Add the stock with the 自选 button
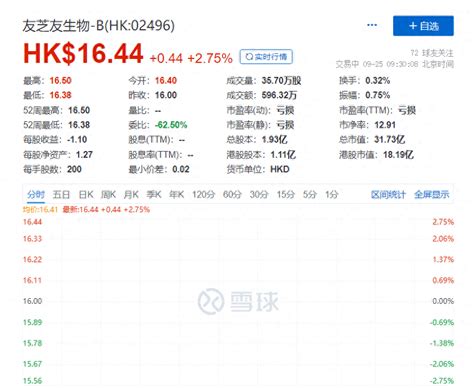474x388 pixels. (x=423, y=26)
